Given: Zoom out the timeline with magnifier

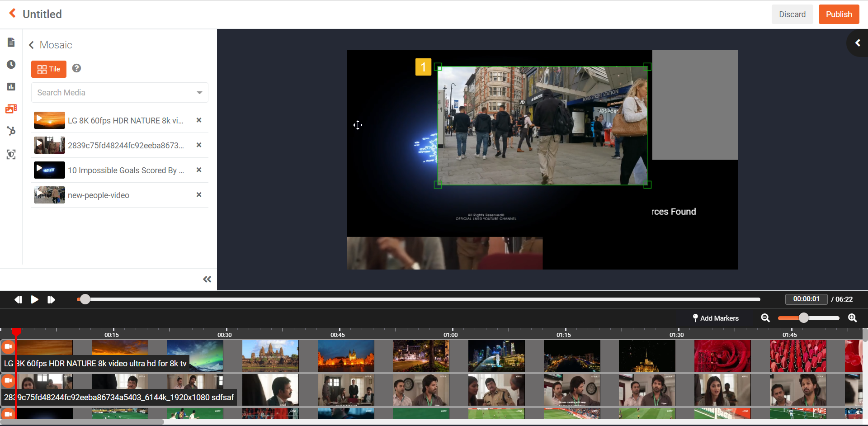Looking at the screenshot, I should tap(765, 318).
